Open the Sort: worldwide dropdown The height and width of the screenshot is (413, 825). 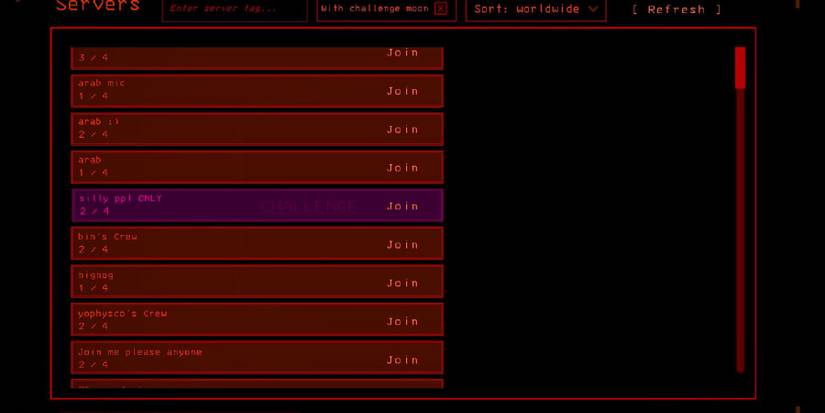click(x=535, y=9)
